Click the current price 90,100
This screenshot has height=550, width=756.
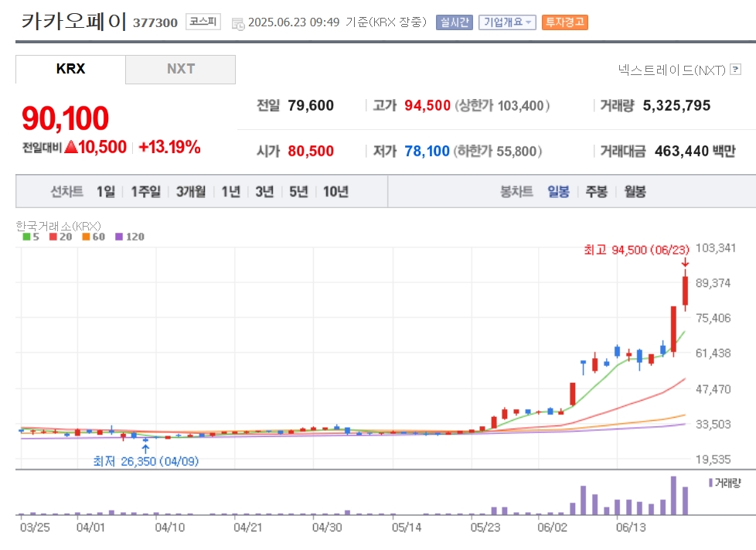coord(65,118)
